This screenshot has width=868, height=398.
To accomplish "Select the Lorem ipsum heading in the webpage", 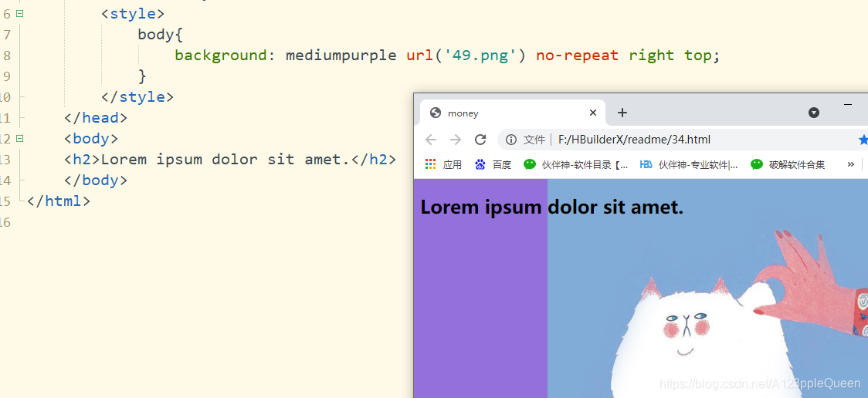I will tap(552, 207).
